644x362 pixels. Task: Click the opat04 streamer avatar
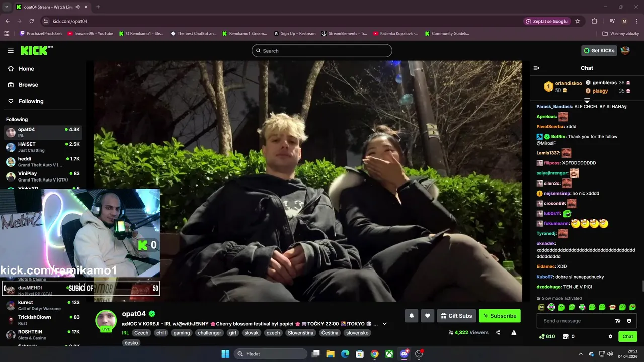point(106,320)
